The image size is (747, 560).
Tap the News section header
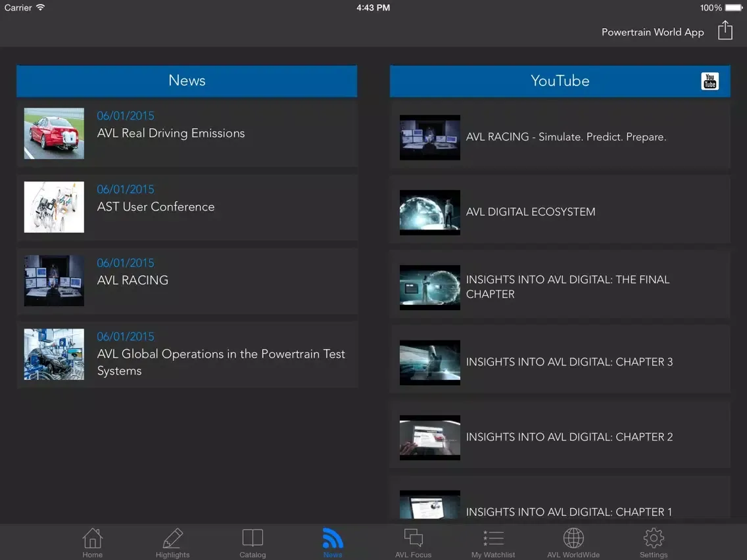(x=187, y=81)
